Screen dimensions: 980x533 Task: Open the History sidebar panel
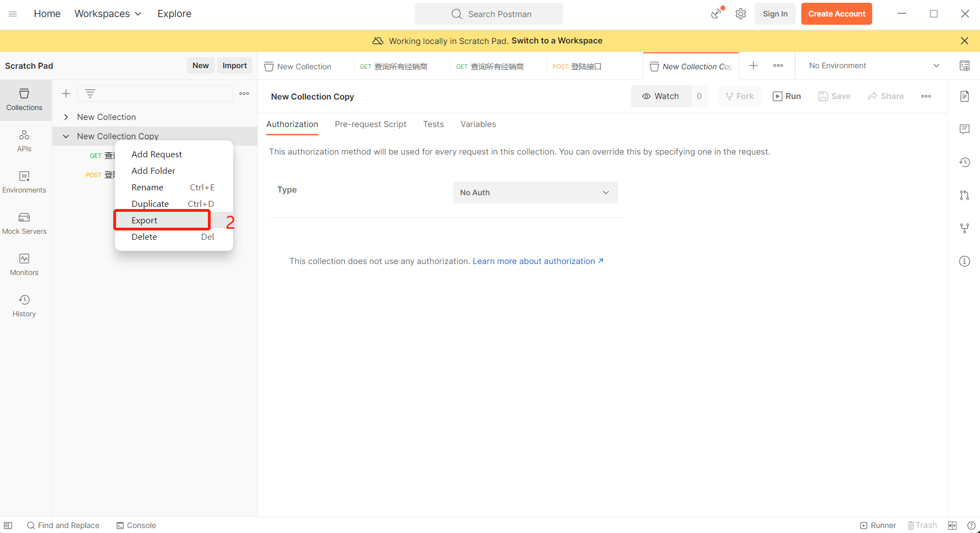pyautogui.click(x=24, y=306)
